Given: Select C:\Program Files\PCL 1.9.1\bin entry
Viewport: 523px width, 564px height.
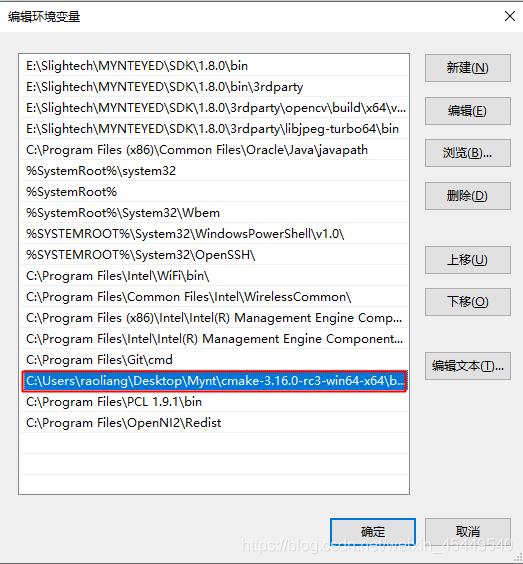Looking at the screenshot, I should (214, 402).
